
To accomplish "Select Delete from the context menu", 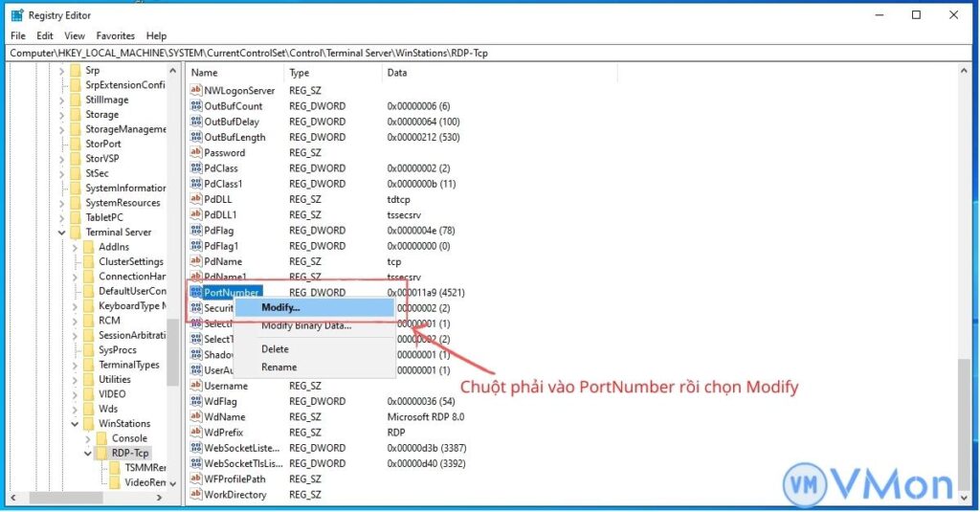I will 275,349.
